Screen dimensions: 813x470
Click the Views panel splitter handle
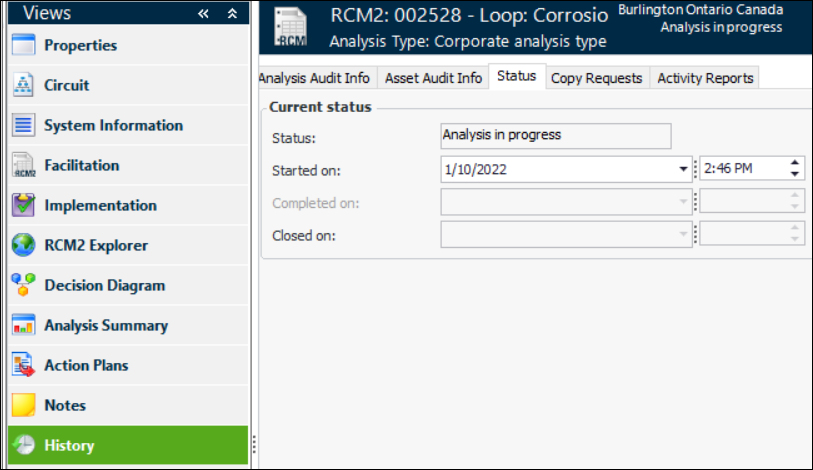point(254,444)
